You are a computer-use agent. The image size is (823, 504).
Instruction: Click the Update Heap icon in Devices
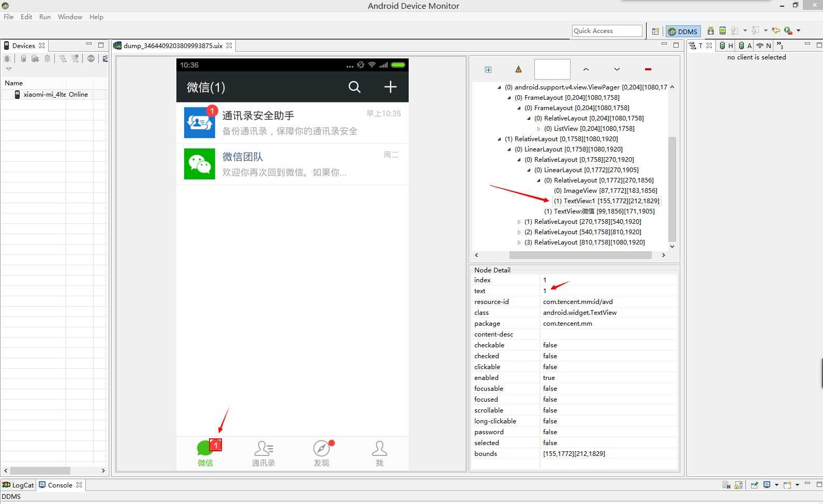(23, 58)
